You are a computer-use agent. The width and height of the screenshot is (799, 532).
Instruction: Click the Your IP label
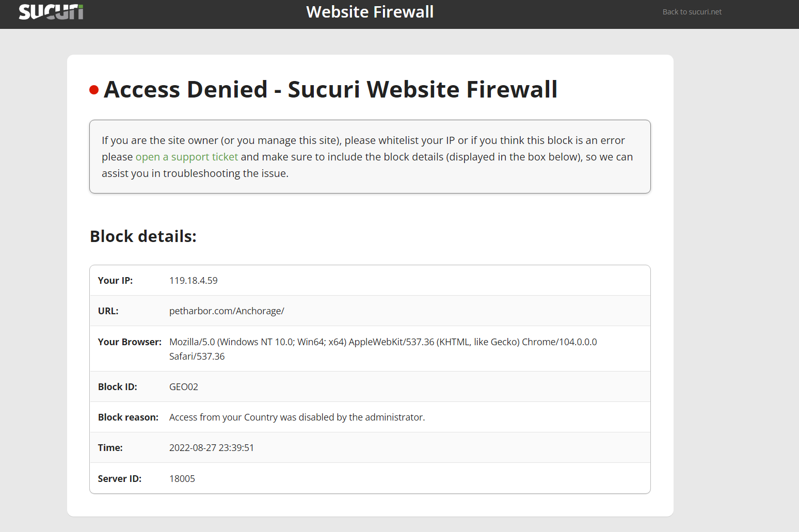click(x=115, y=281)
